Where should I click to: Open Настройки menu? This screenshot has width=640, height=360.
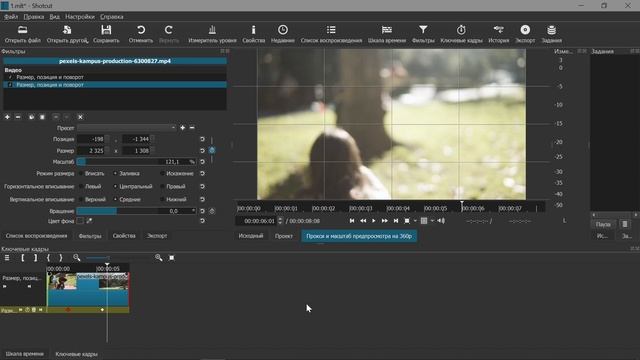pyautogui.click(x=80, y=17)
